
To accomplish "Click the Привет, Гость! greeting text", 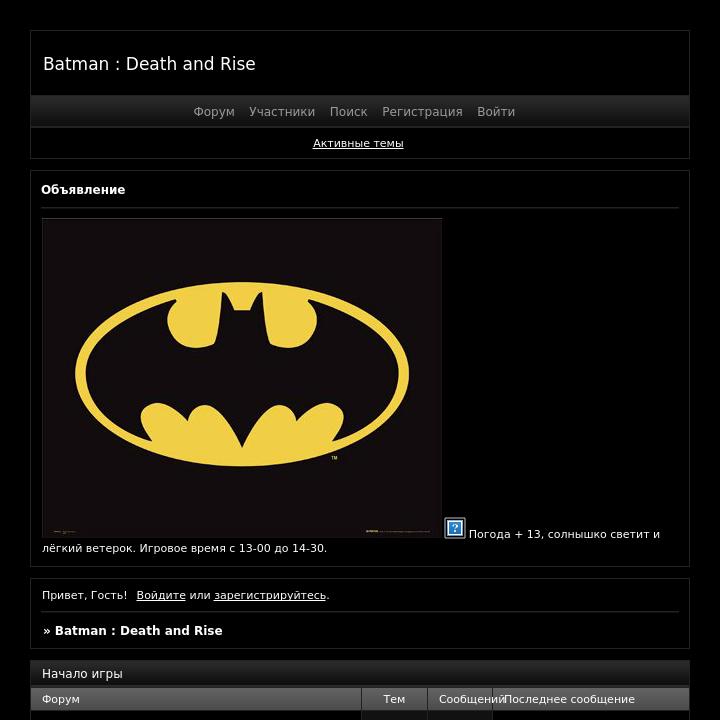I will [84, 595].
